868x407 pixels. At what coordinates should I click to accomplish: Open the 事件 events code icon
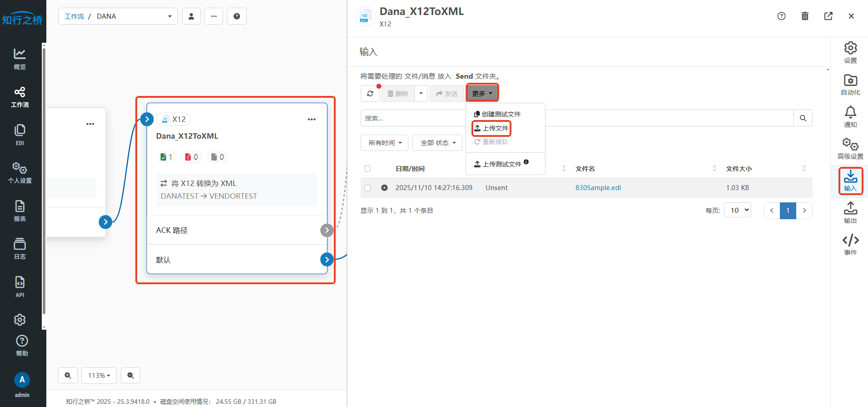pos(850,244)
